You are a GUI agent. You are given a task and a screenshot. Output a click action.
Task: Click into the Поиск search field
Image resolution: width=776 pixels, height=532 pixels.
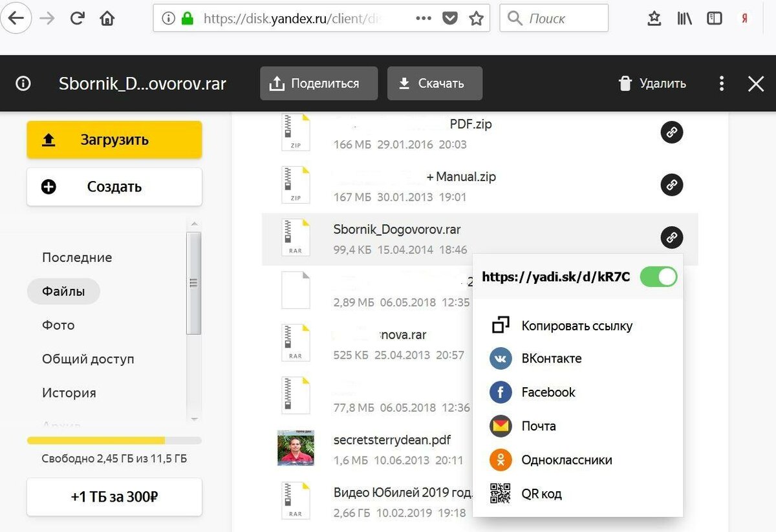click(x=554, y=19)
